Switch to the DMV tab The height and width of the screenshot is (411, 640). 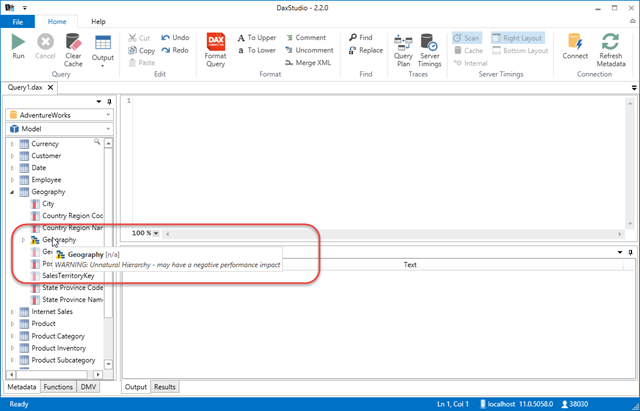(88, 387)
